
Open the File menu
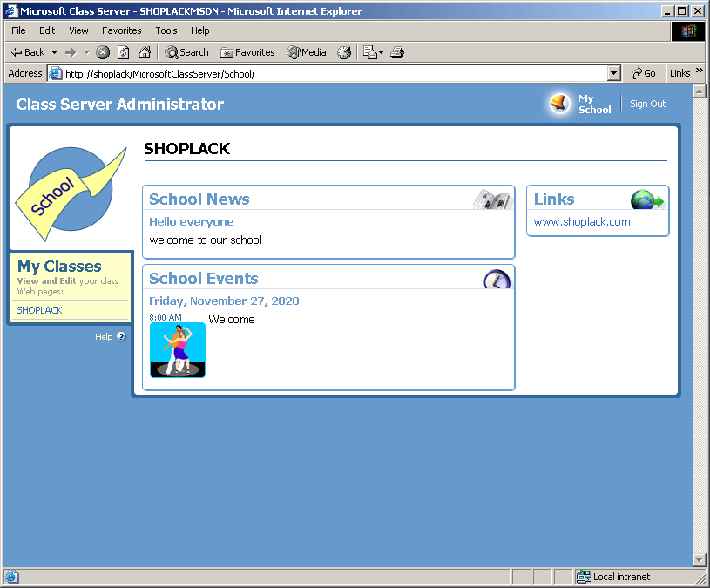(18, 30)
